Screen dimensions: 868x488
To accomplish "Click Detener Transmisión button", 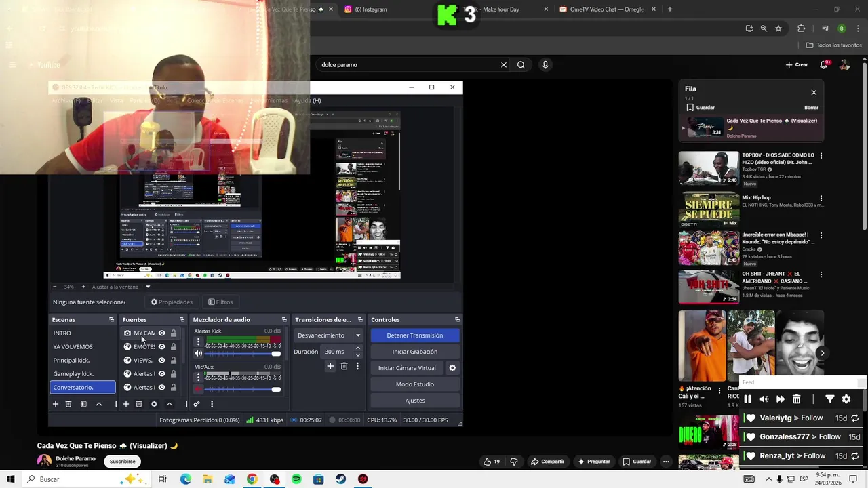I will 415,335.
